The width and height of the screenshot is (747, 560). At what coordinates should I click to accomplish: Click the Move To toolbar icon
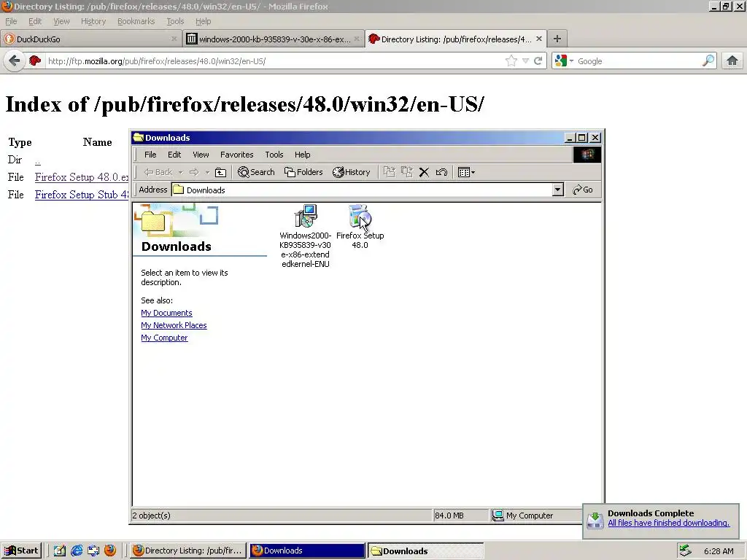tap(390, 172)
